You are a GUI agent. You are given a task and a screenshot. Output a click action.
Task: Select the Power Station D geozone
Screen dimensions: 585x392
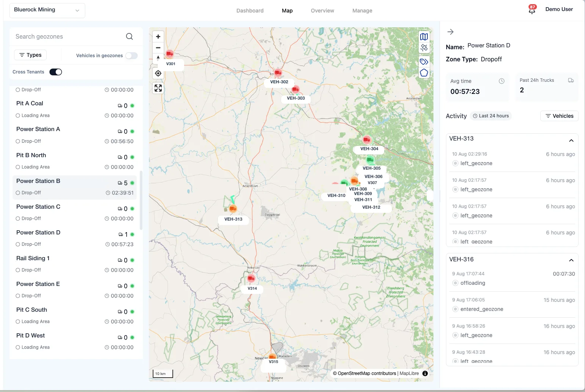click(75, 239)
